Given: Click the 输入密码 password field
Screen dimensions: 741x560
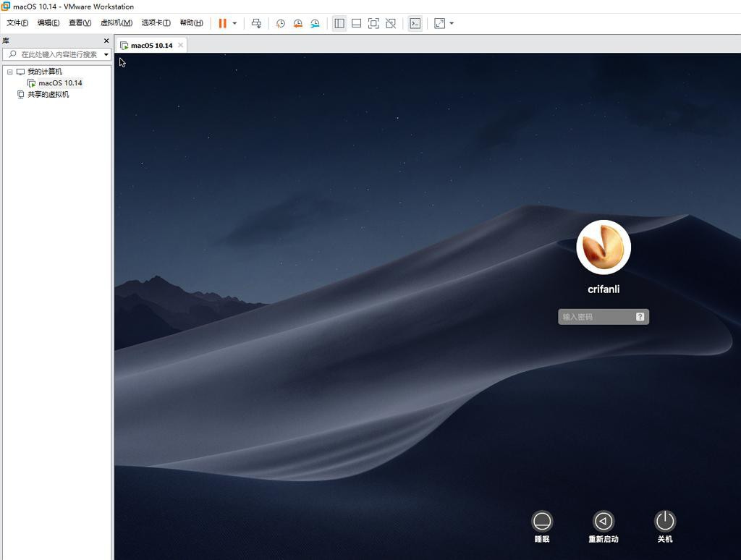Looking at the screenshot, I should point(604,317).
